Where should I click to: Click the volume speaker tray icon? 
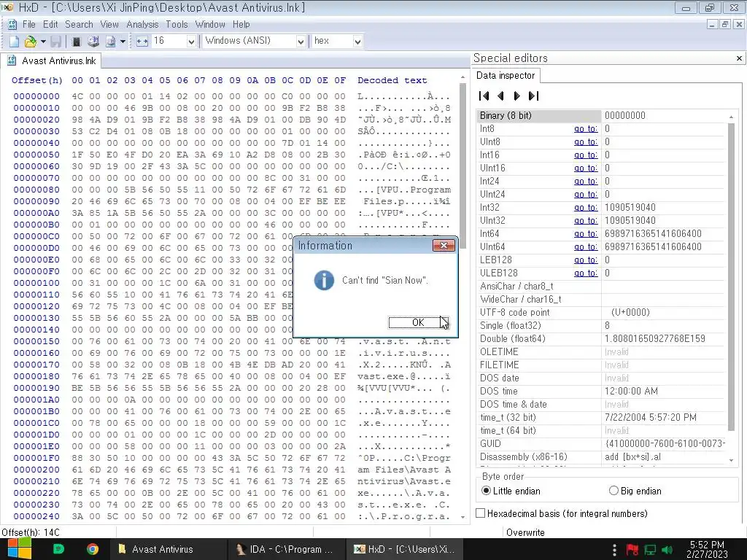tap(667, 550)
